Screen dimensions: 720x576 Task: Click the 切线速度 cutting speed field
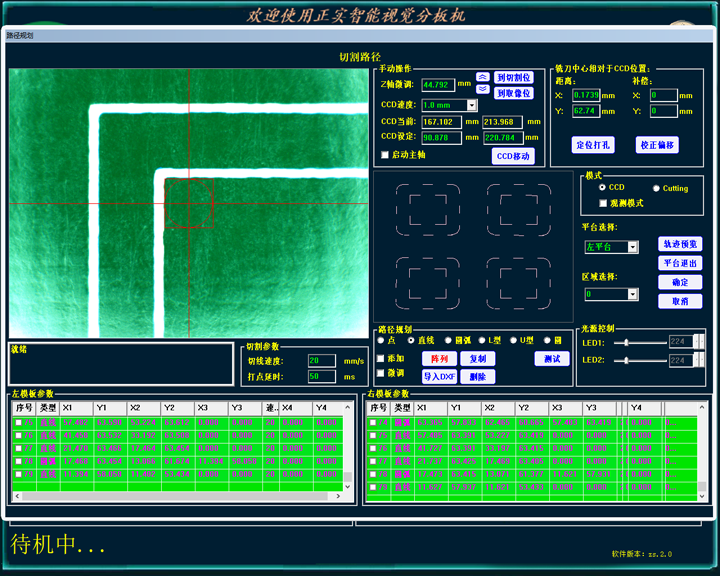pos(322,361)
